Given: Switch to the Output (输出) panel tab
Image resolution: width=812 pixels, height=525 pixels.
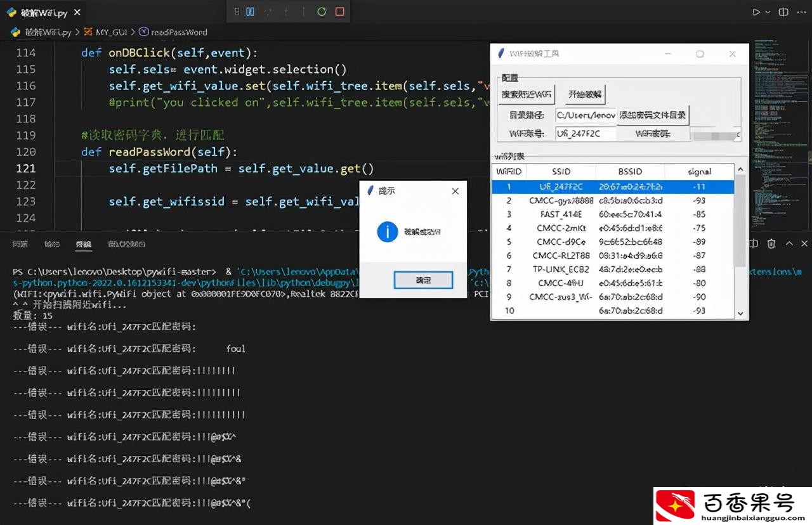Looking at the screenshot, I should pyautogui.click(x=51, y=244).
